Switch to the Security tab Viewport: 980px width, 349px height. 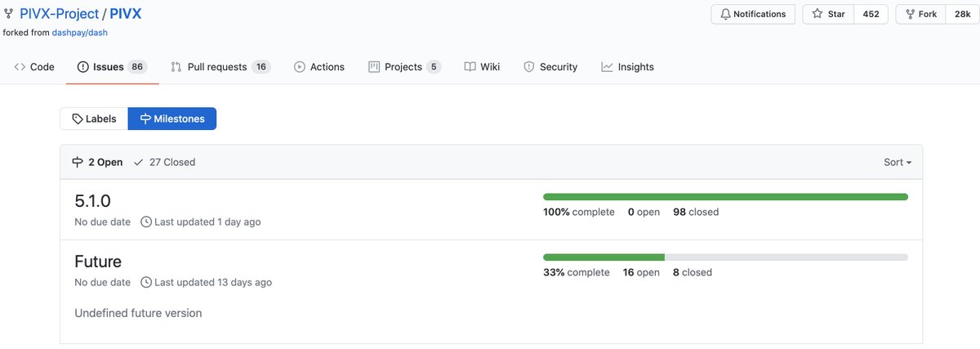[550, 67]
